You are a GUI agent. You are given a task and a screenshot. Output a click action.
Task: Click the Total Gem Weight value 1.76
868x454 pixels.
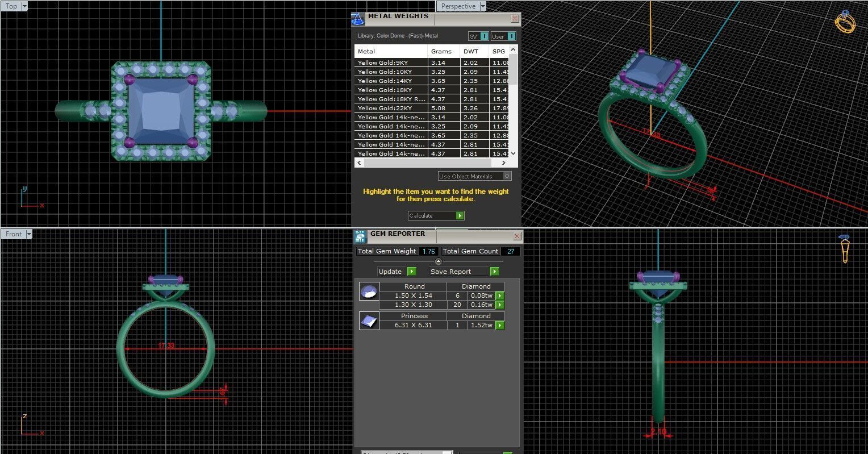[429, 251]
